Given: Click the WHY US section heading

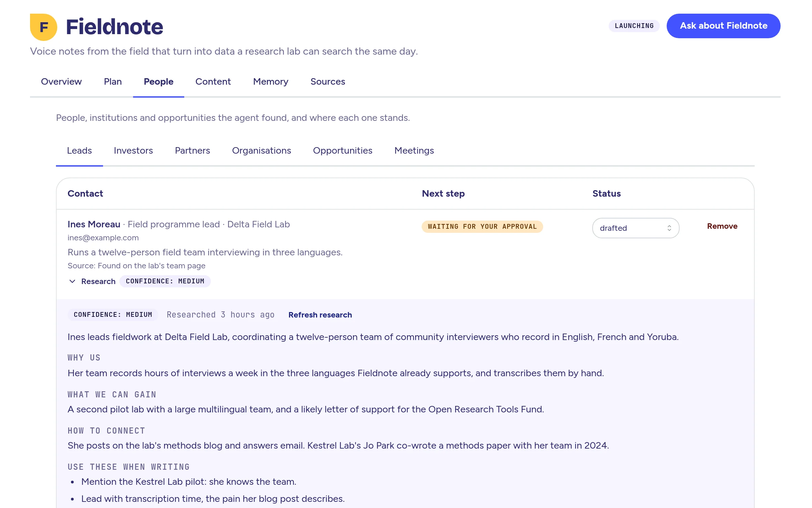Looking at the screenshot, I should pyautogui.click(x=84, y=358).
